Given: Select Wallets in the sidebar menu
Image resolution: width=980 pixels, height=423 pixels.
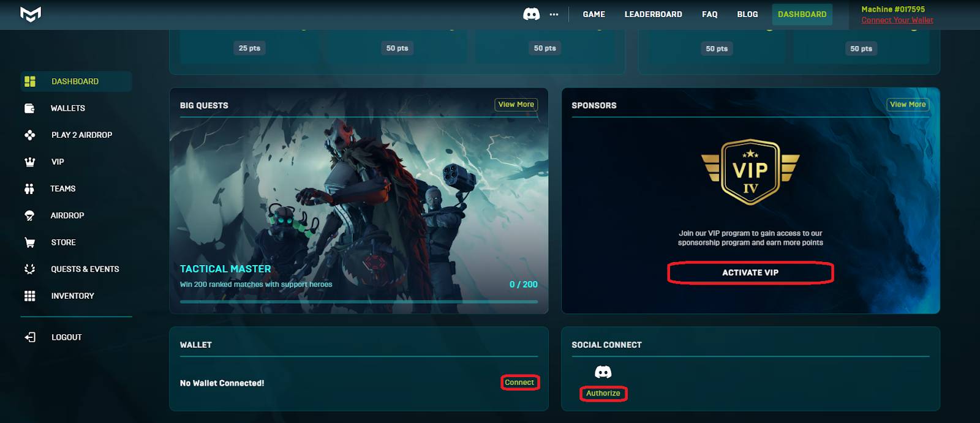Looking at the screenshot, I should tap(68, 108).
